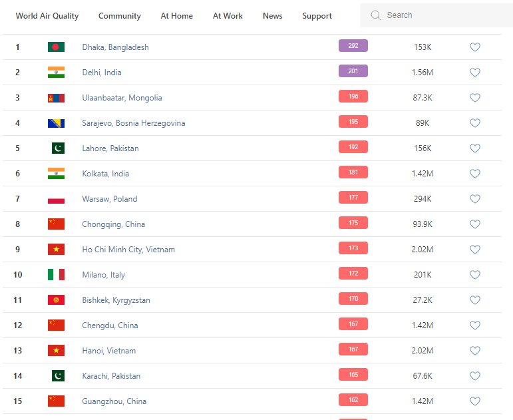Toggle favorite heart for Sarajevo row
This screenshot has height=420, width=513.
tap(475, 123)
